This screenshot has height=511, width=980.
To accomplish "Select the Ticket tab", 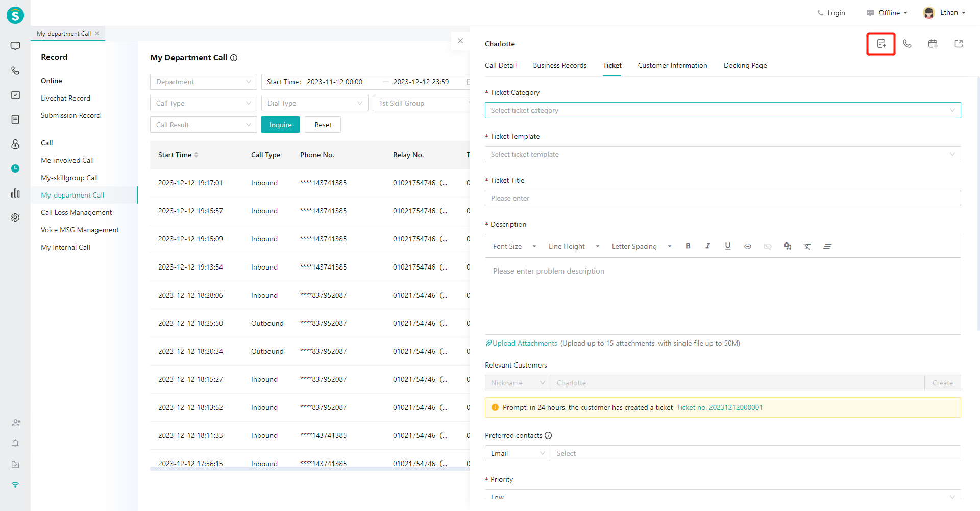I will pyautogui.click(x=612, y=65).
